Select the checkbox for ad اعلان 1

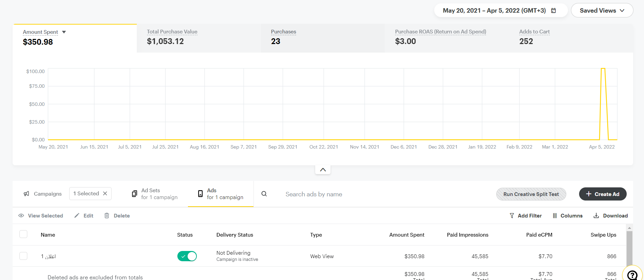click(x=24, y=256)
